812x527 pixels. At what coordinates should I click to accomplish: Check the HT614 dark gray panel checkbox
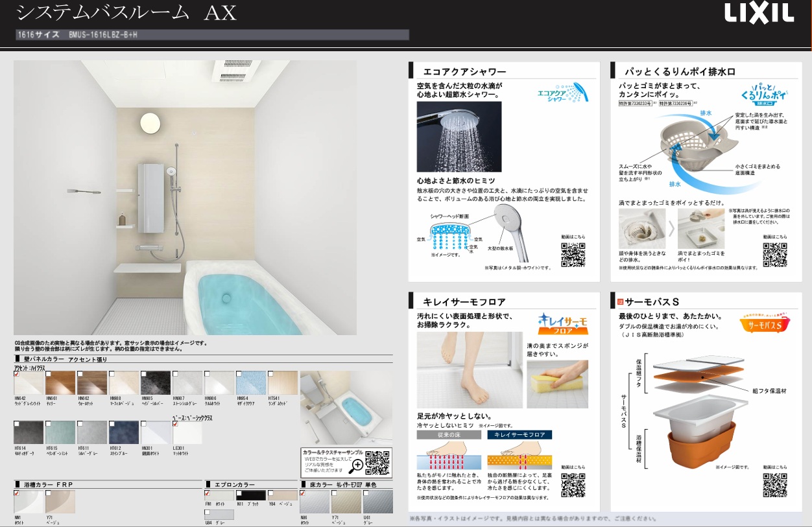tap(18, 424)
